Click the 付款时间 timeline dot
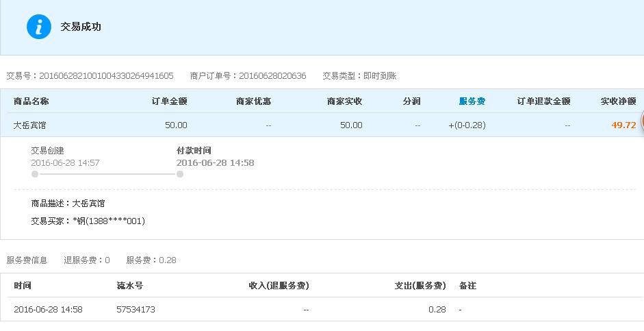The width and height of the screenshot is (644, 331). (x=180, y=174)
